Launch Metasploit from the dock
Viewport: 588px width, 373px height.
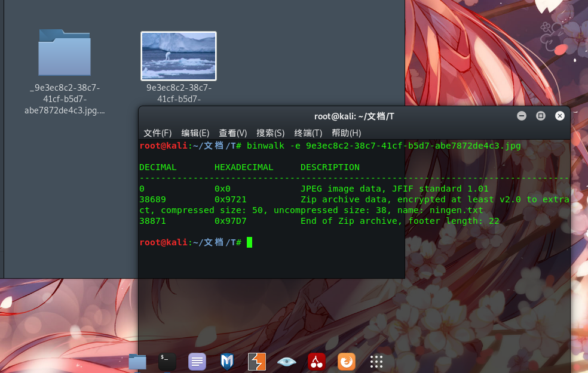click(227, 362)
